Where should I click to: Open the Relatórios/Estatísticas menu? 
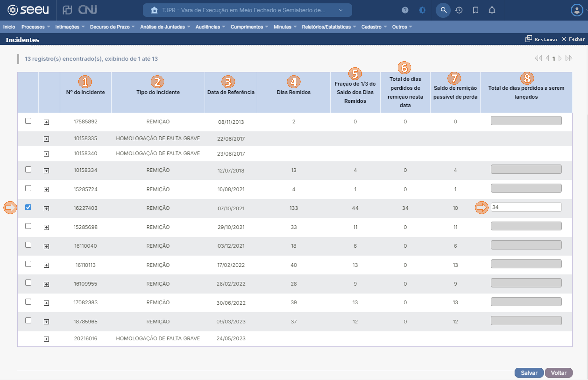(329, 27)
